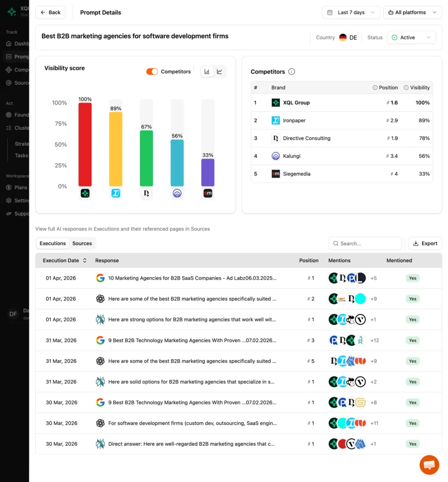
Task: Switch to the Sources tab
Action: 82,243
